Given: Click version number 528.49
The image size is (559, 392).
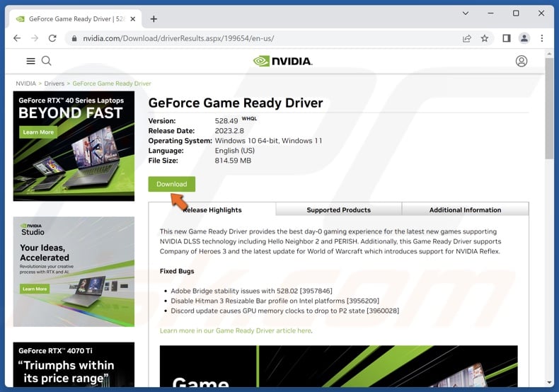Looking at the screenshot, I should (x=226, y=121).
